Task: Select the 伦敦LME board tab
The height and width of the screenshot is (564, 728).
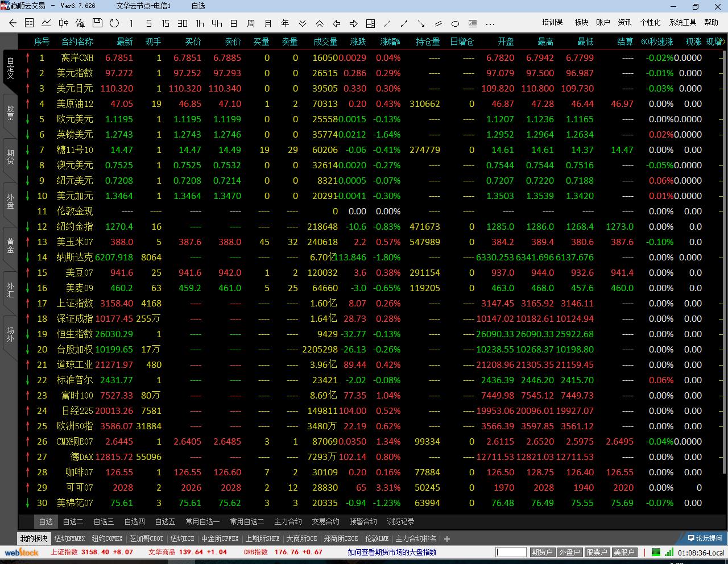Action: pyautogui.click(x=377, y=538)
